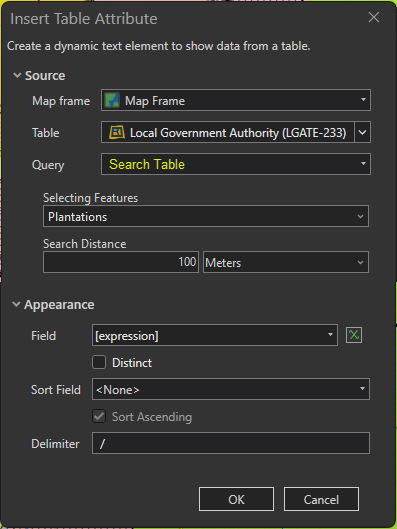Viewport: 397px width, 529px height.
Task: Click the 'Insert Table Attribute' title text
Action: tap(84, 19)
